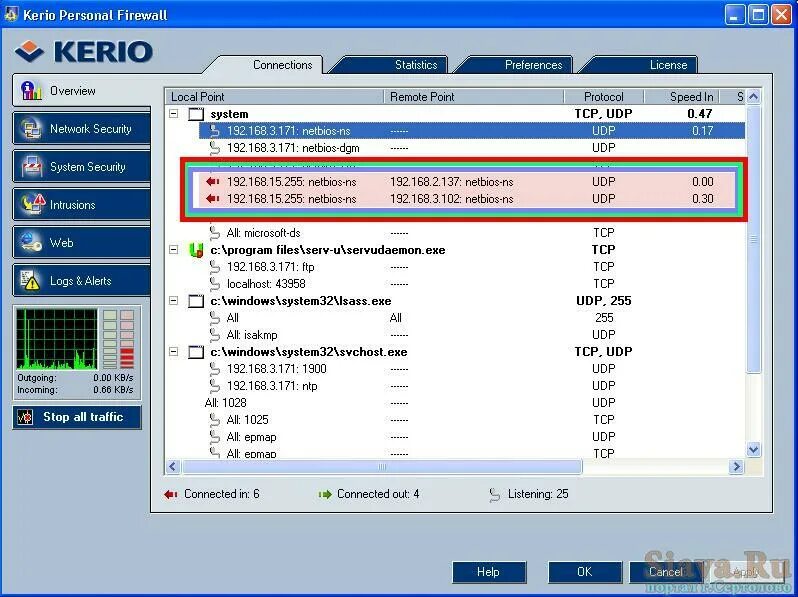This screenshot has height=597, width=798.
Task: Sort by Remote Point column header
Action: pyautogui.click(x=473, y=97)
